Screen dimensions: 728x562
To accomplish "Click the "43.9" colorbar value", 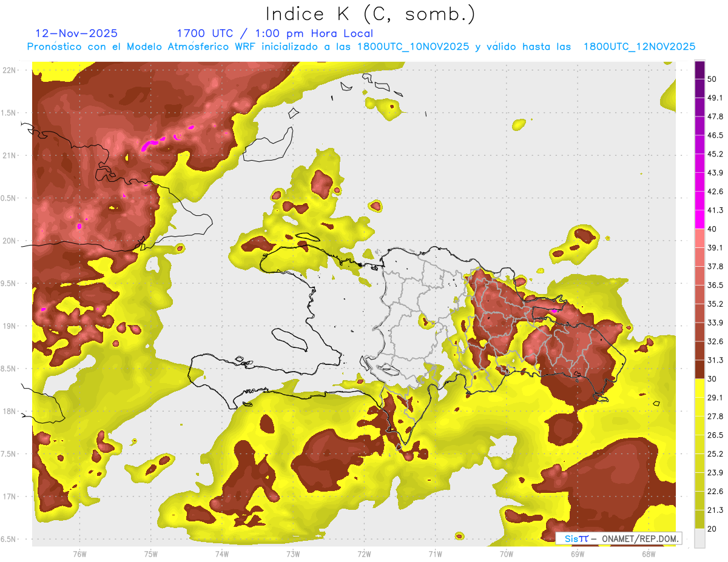I will coord(715,173).
